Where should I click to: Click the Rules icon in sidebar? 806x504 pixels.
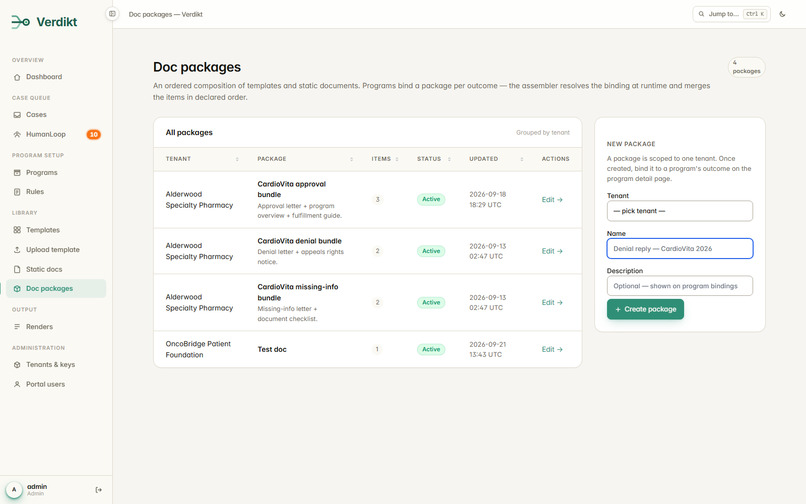tap(17, 192)
